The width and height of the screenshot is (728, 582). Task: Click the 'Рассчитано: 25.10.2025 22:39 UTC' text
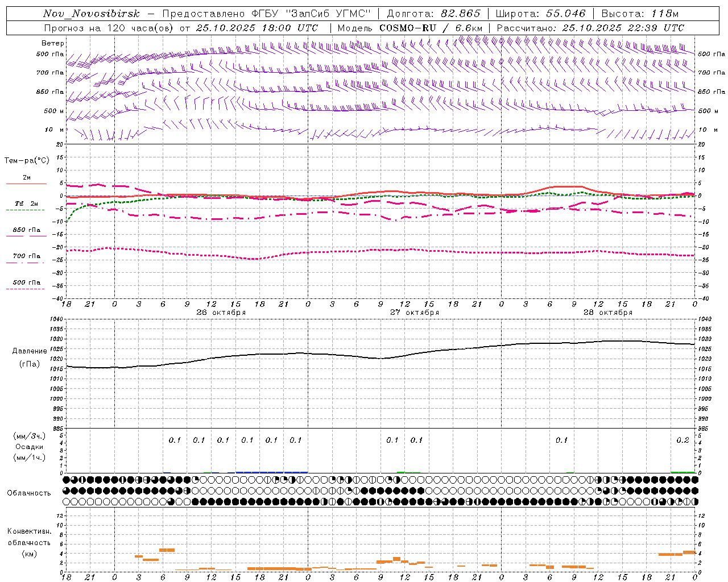click(590, 28)
